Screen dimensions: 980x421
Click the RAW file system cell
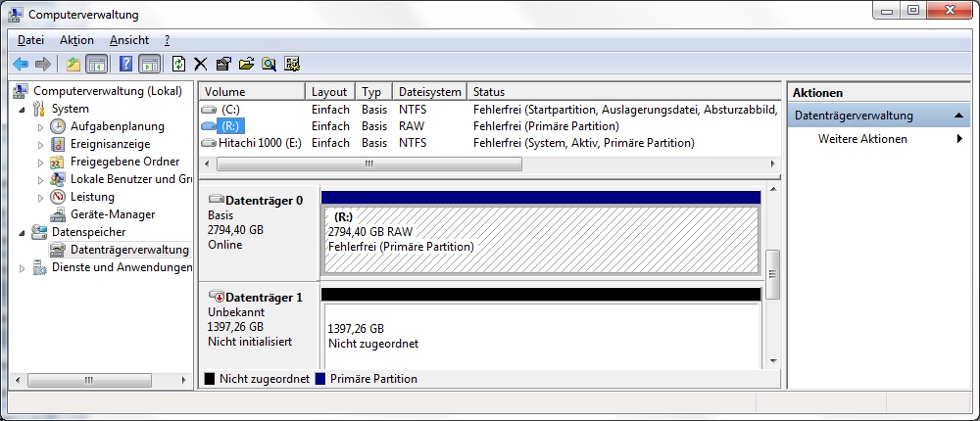coord(412,126)
